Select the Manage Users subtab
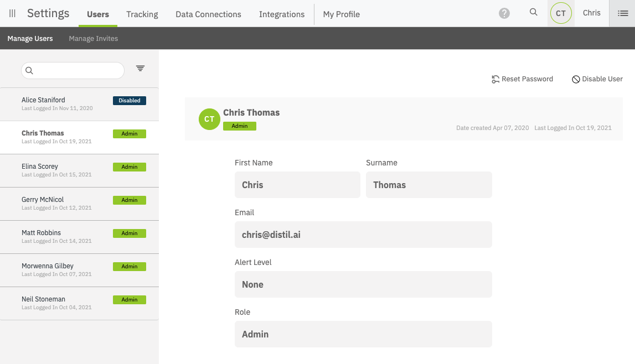Screen dimensions: 635x364 [30, 38]
